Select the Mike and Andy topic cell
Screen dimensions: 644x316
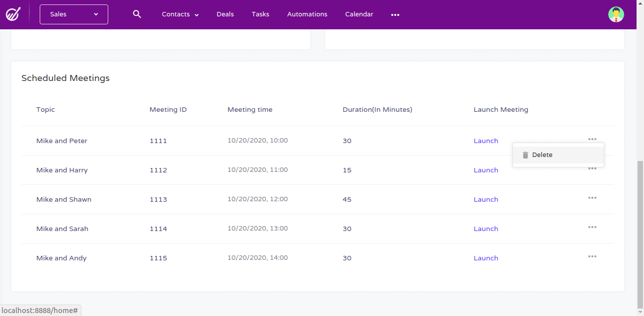tap(61, 258)
